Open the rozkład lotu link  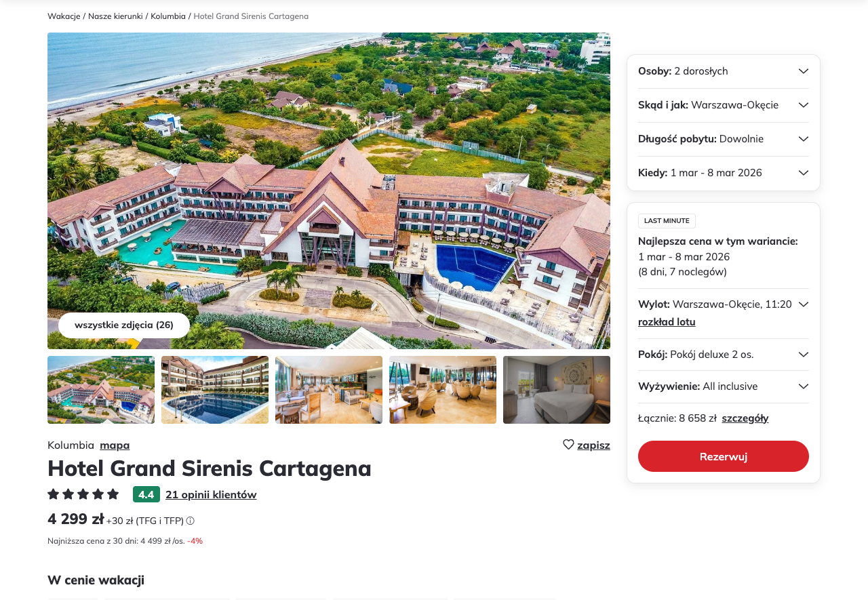(x=667, y=322)
